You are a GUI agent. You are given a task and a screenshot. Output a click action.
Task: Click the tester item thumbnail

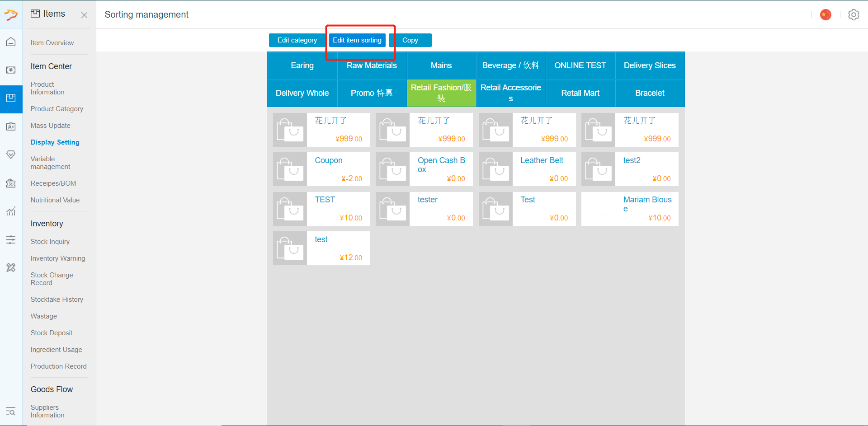pyautogui.click(x=392, y=209)
